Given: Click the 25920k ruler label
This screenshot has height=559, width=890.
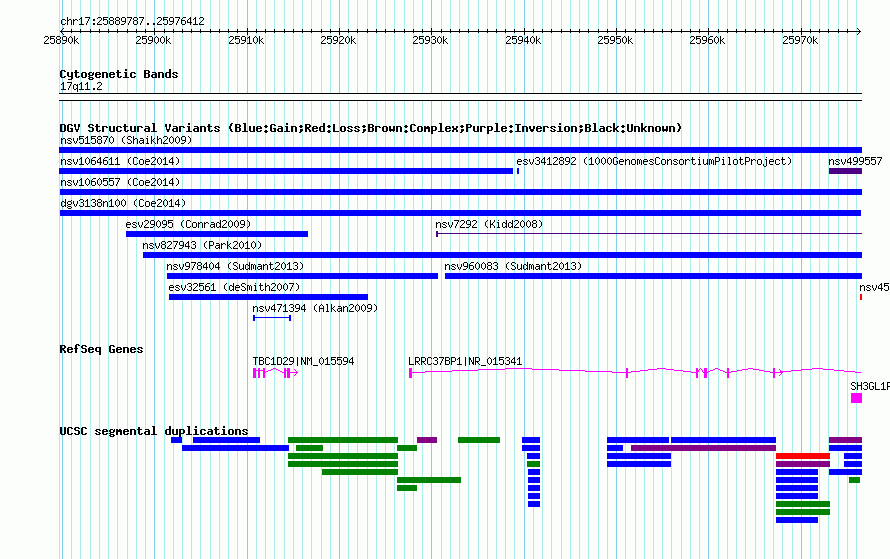Looking at the screenshot, I should [338, 40].
